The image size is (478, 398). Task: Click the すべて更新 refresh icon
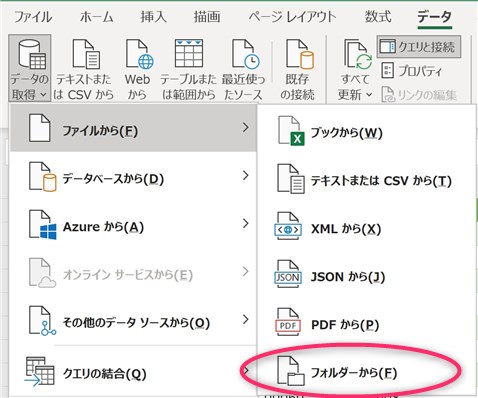[x=358, y=55]
